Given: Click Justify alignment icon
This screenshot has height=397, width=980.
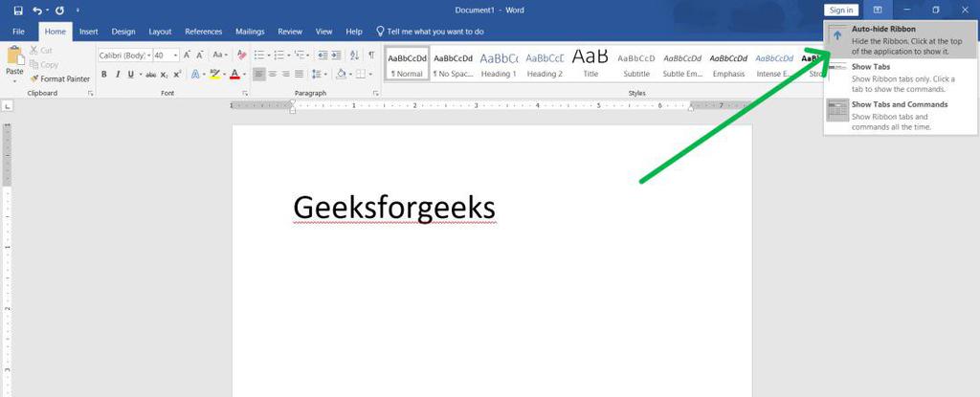Looking at the screenshot, I should [300, 75].
